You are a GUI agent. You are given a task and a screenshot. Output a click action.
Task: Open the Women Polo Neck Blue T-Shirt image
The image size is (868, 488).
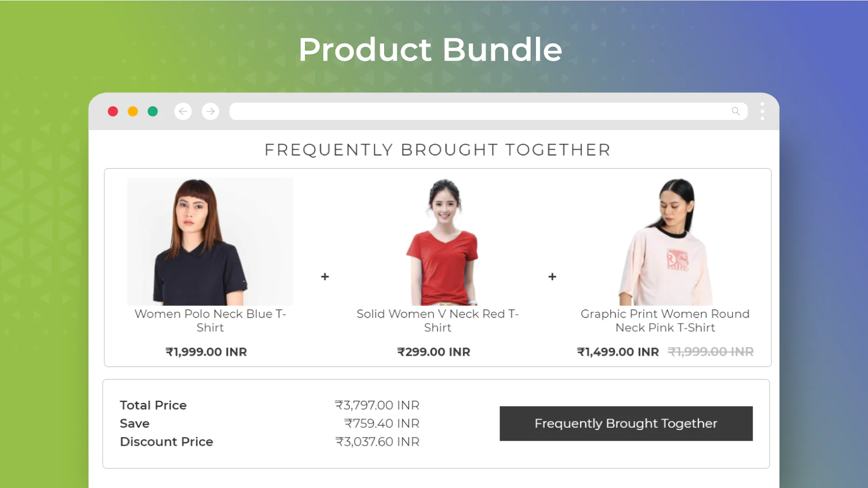pyautogui.click(x=210, y=242)
